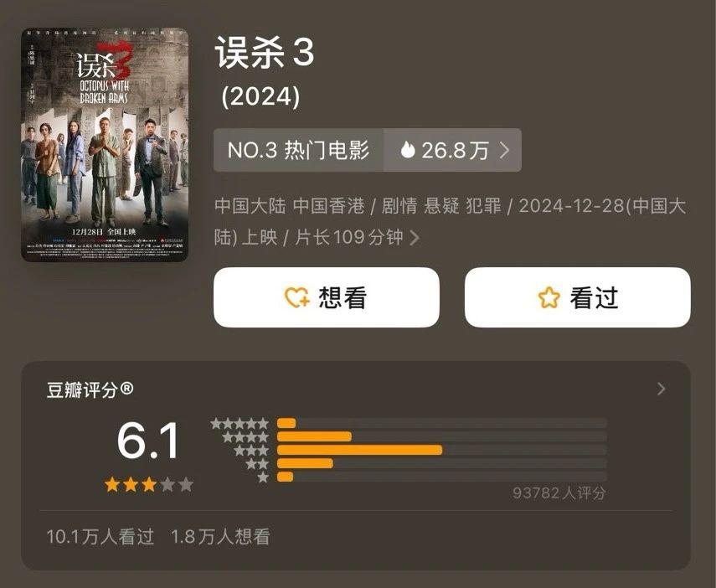Screen dimensions: 716x588
Task: Click the registered trademark symbol after 豆瓣评分
Action: [126, 389]
